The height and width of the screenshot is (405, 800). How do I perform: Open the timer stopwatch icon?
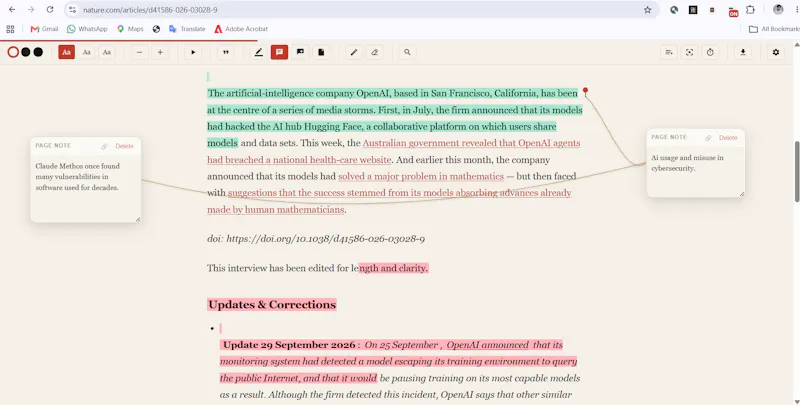(x=710, y=52)
